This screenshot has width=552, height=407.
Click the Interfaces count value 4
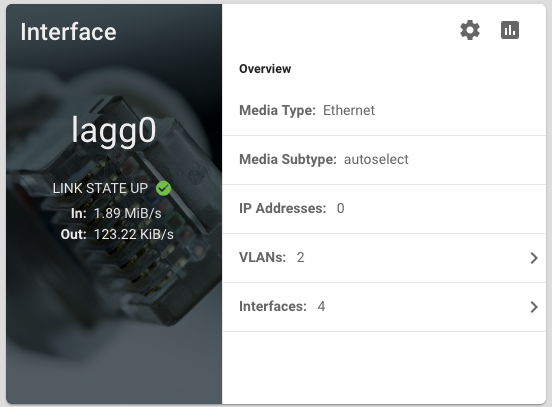tap(321, 307)
